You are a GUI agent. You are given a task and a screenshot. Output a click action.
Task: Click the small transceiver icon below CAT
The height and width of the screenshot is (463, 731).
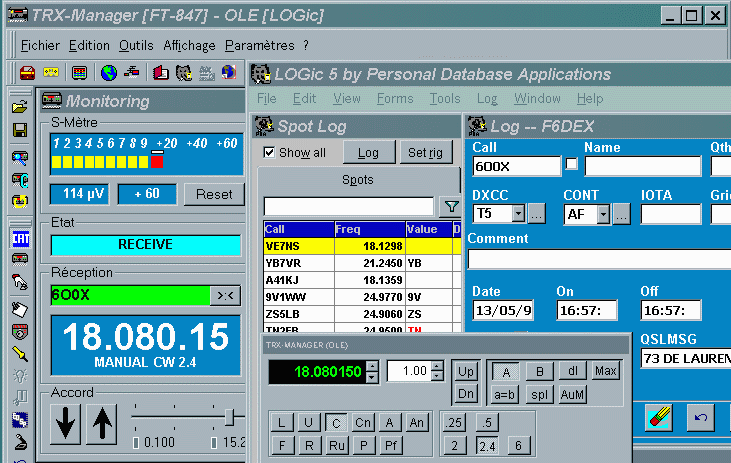tap(20, 259)
